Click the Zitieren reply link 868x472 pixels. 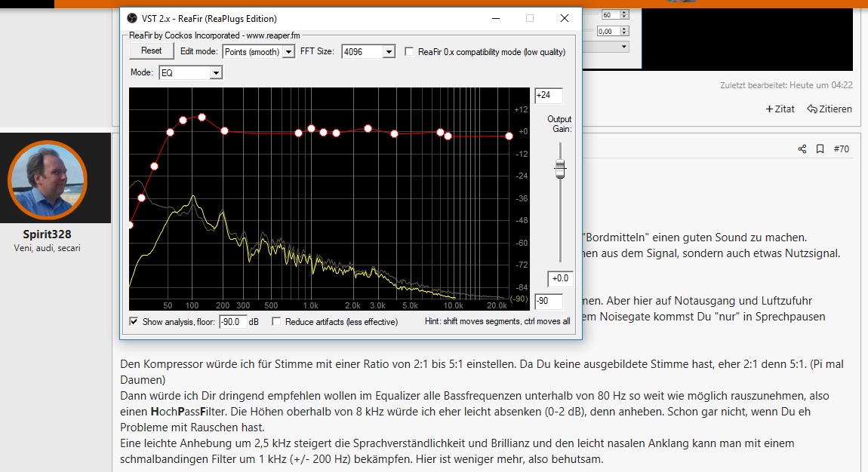point(830,109)
